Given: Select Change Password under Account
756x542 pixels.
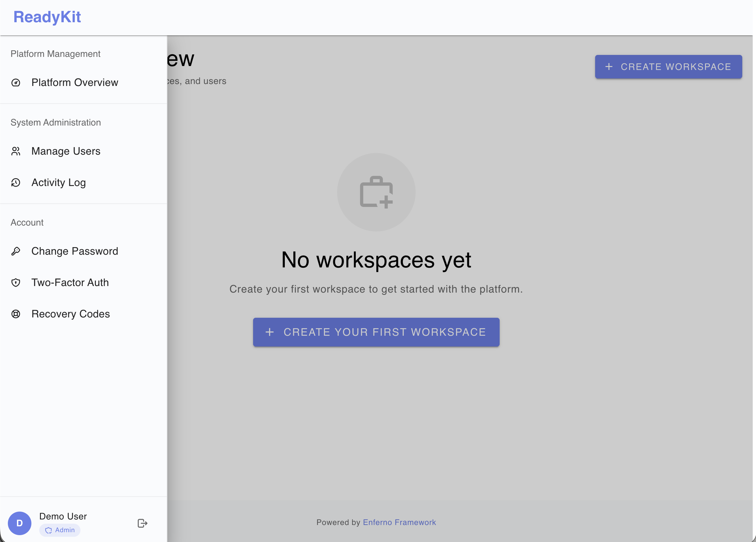Looking at the screenshot, I should tap(75, 251).
